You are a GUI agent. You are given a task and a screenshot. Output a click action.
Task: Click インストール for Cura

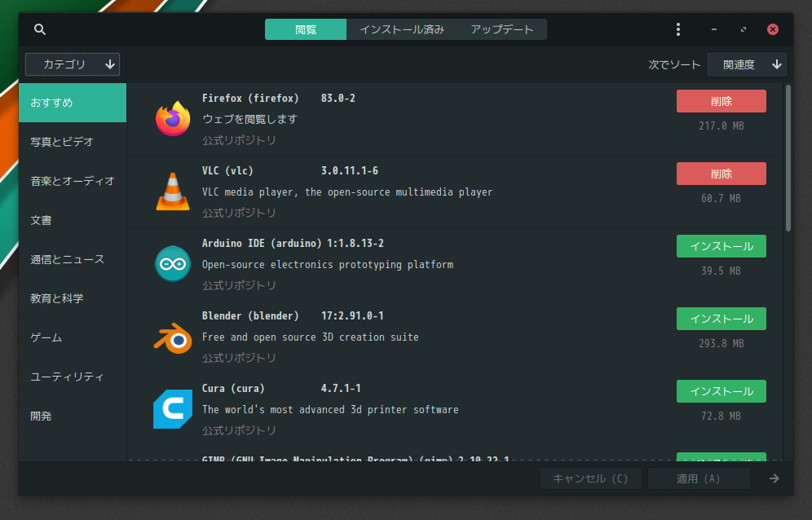point(721,391)
